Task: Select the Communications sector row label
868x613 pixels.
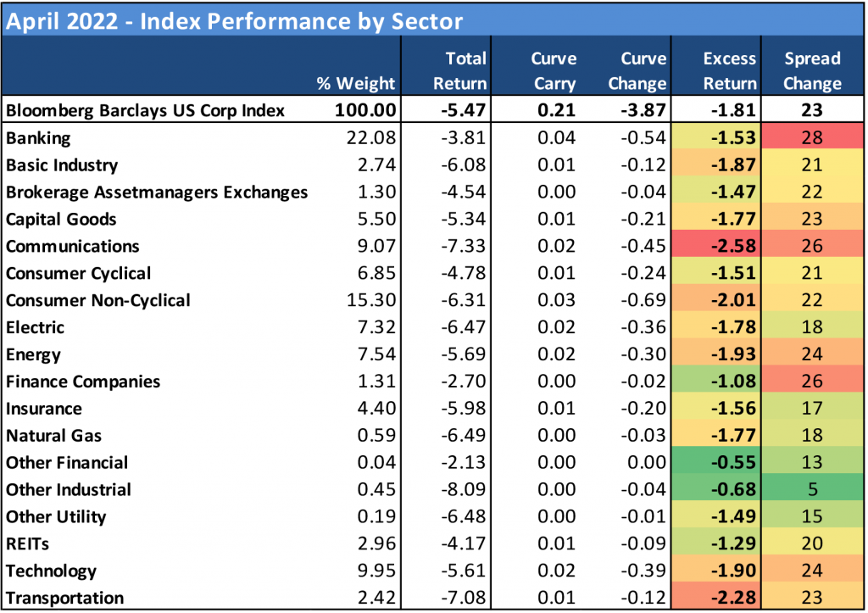Action: pos(72,246)
